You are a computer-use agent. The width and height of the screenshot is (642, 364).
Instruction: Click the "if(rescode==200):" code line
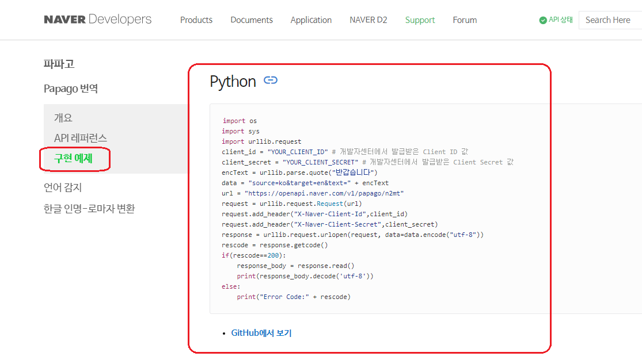pyautogui.click(x=253, y=255)
